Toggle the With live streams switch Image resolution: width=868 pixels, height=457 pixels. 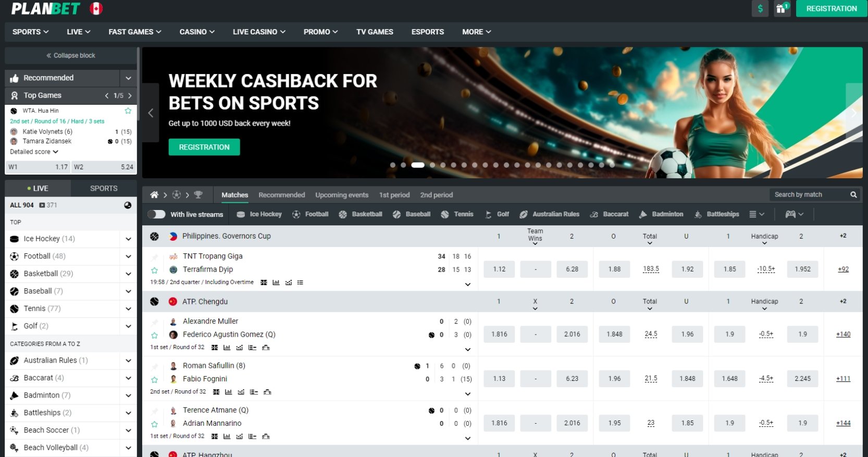[x=156, y=214]
